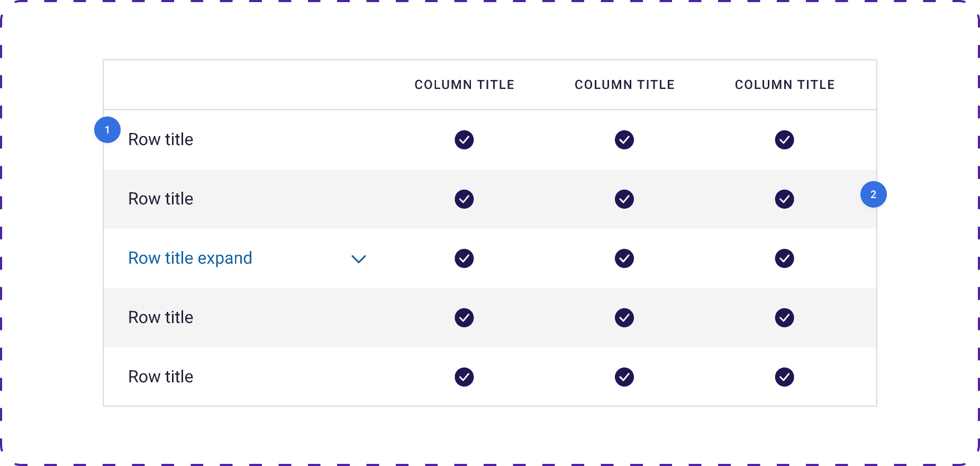Click the numbered badge labeled 2

[873, 194]
